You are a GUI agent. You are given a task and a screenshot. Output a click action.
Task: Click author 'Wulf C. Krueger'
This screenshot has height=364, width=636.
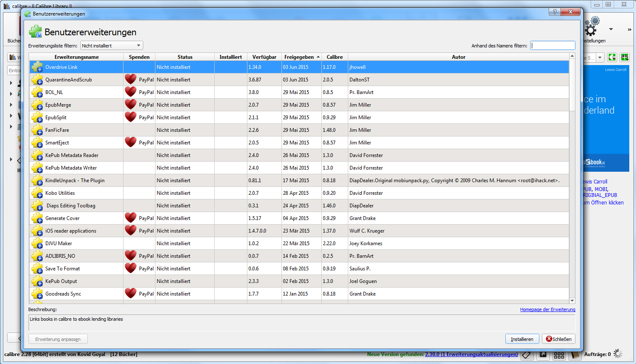click(367, 231)
